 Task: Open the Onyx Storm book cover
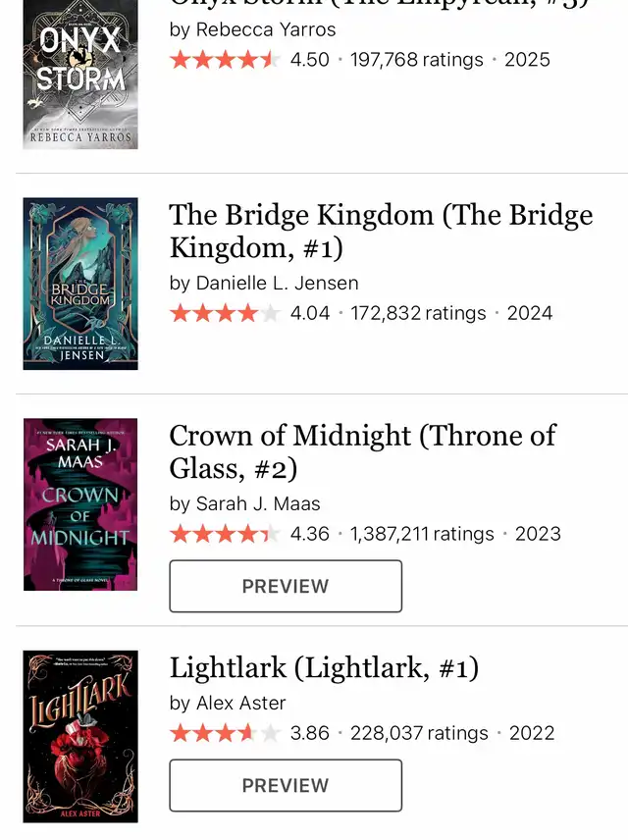point(80,75)
